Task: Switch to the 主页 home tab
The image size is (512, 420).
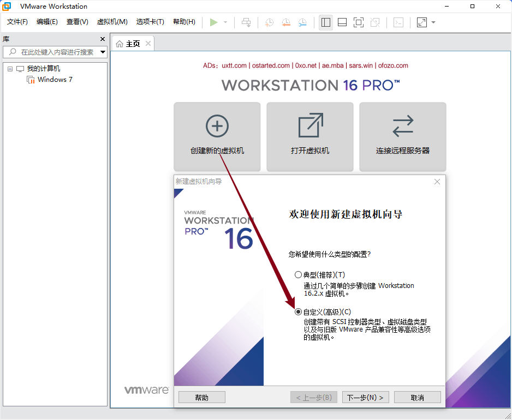Action: (133, 44)
